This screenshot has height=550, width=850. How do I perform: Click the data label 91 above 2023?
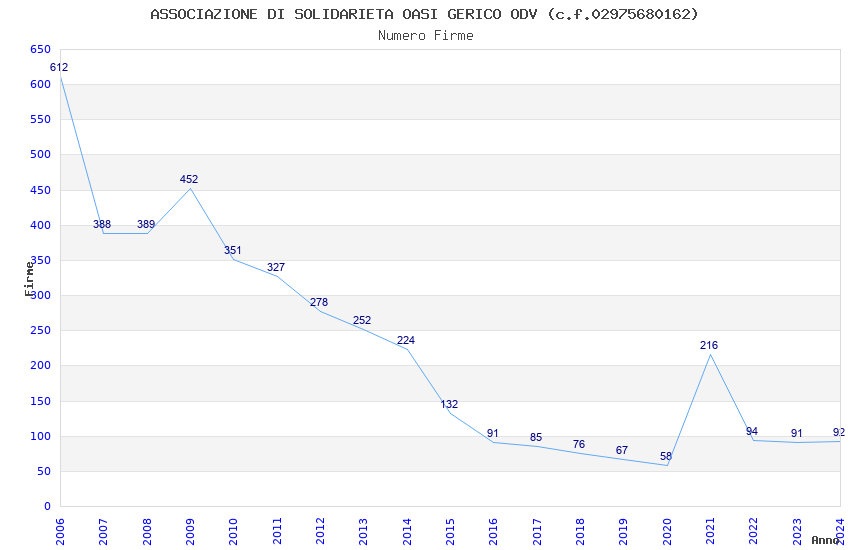coord(796,433)
